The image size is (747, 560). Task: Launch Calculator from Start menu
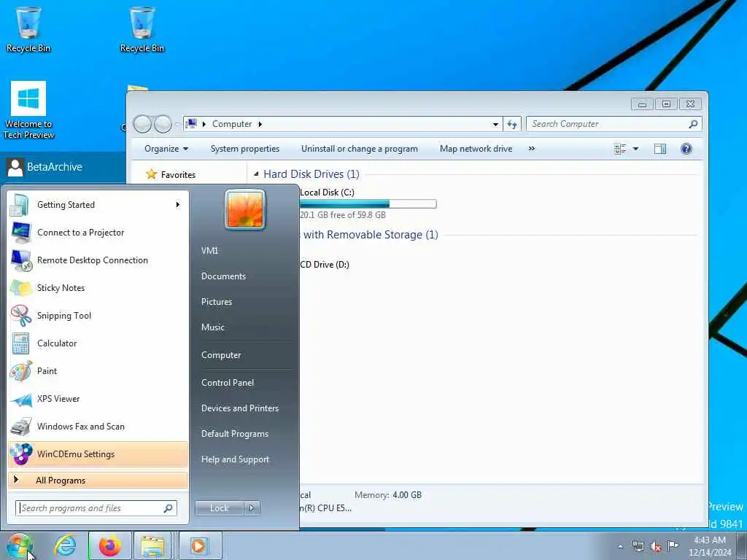click(98, 343)
